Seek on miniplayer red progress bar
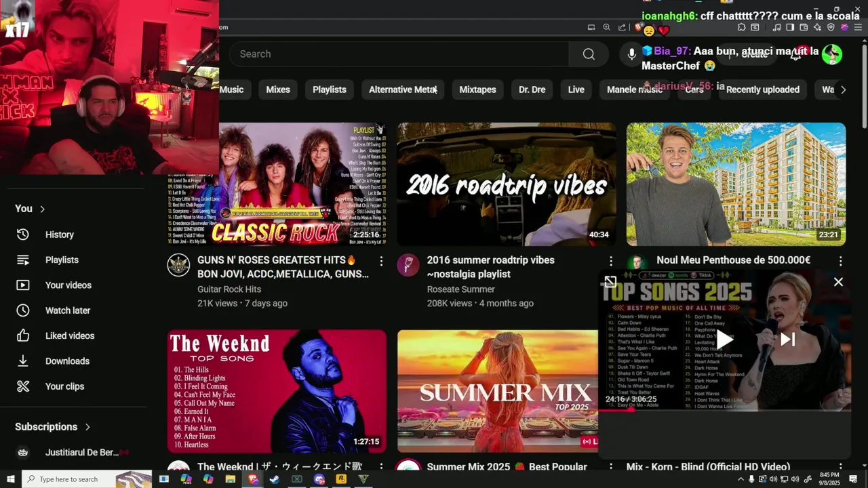Screen dimensions: 868x488 click(724, 410)
